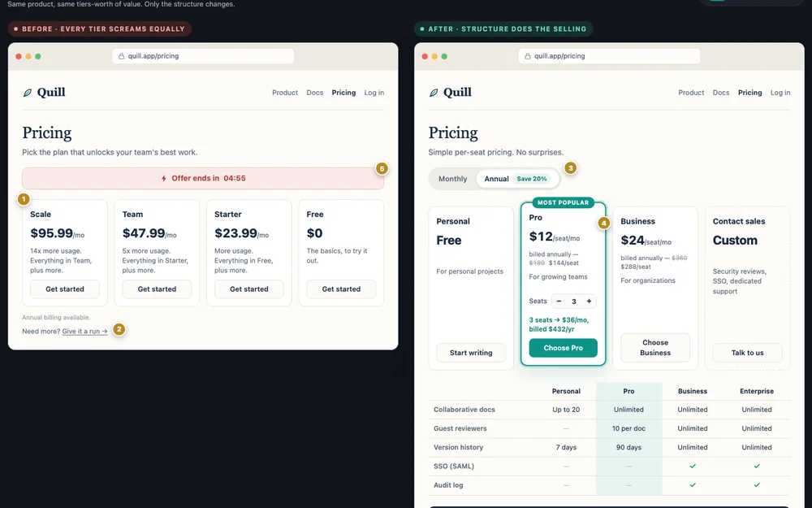Click the 'Version history' row label

458,447
